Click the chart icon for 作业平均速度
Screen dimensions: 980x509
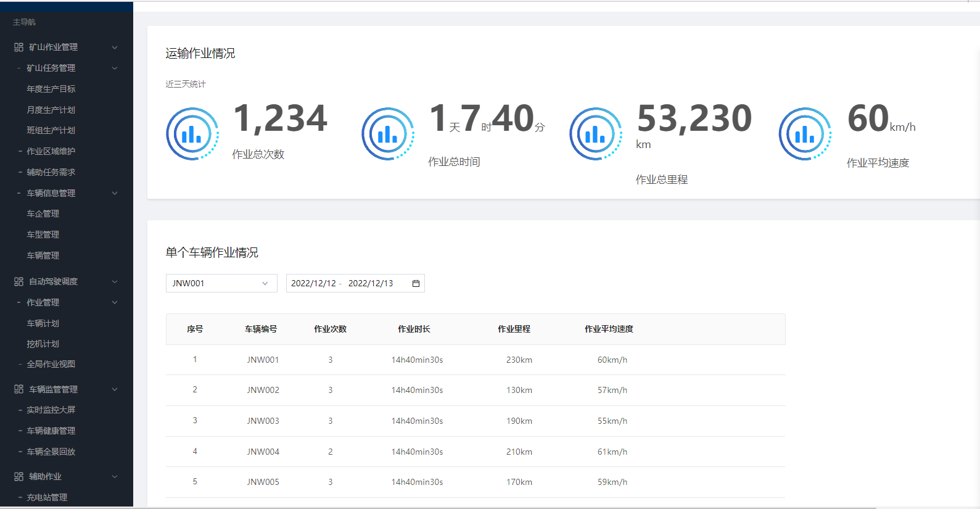805,134
